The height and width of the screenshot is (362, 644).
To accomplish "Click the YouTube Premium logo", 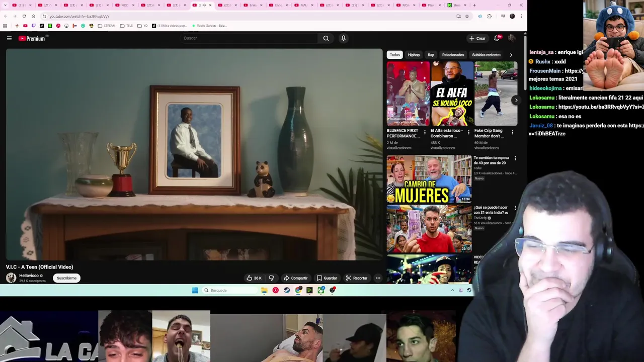I will pos(32,38).
